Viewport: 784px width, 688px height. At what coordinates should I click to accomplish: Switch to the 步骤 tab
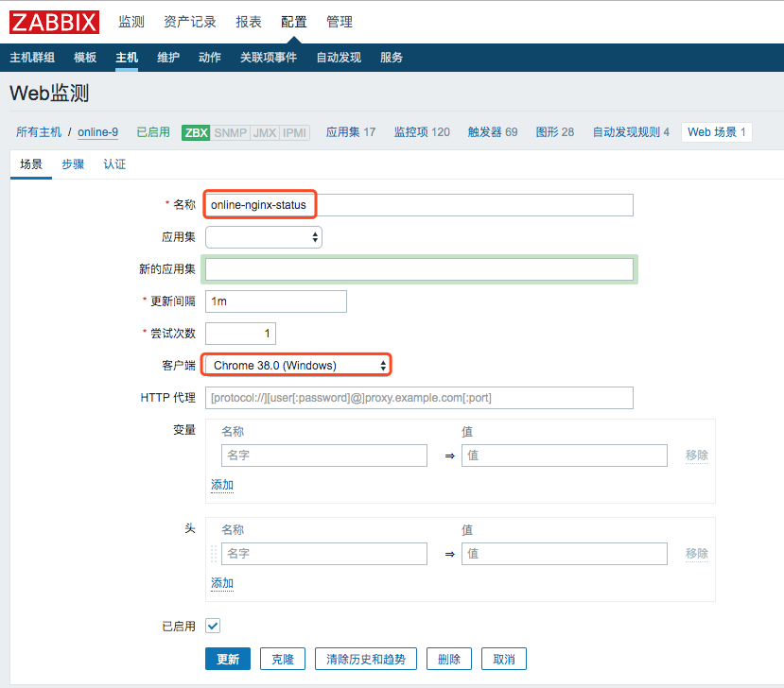pos(73,164)
